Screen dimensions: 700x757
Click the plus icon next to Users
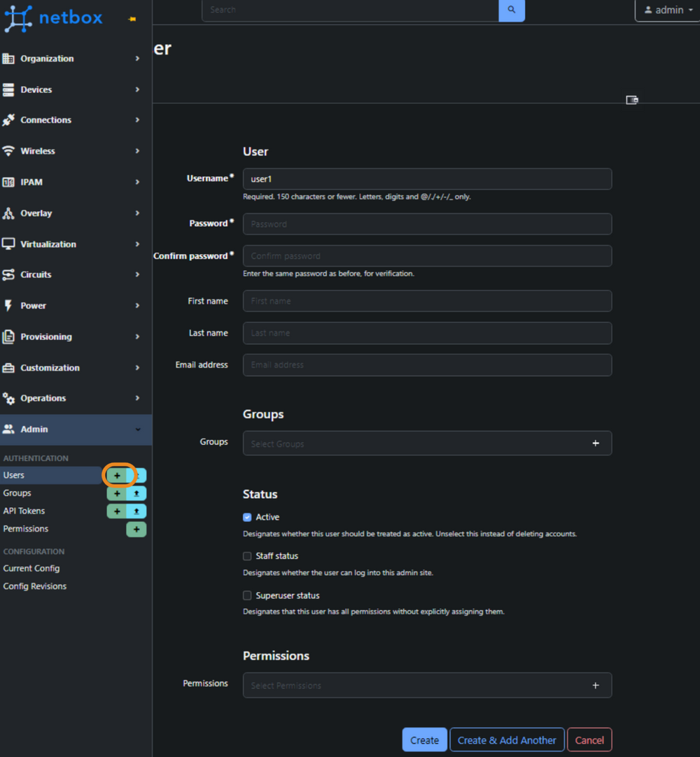(117, 475)
